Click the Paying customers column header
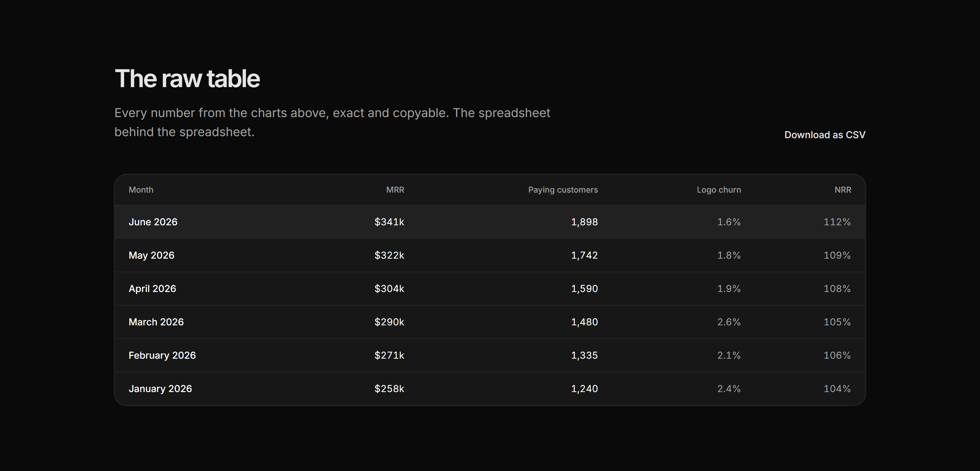The height and width of the screenshot is (471, 980). point(563,190)
